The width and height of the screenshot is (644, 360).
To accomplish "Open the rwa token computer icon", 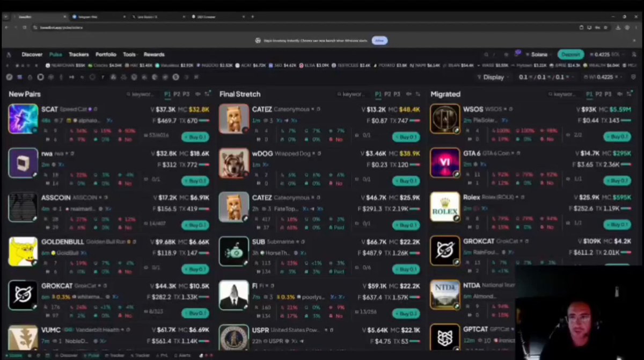I will point(23,163).
